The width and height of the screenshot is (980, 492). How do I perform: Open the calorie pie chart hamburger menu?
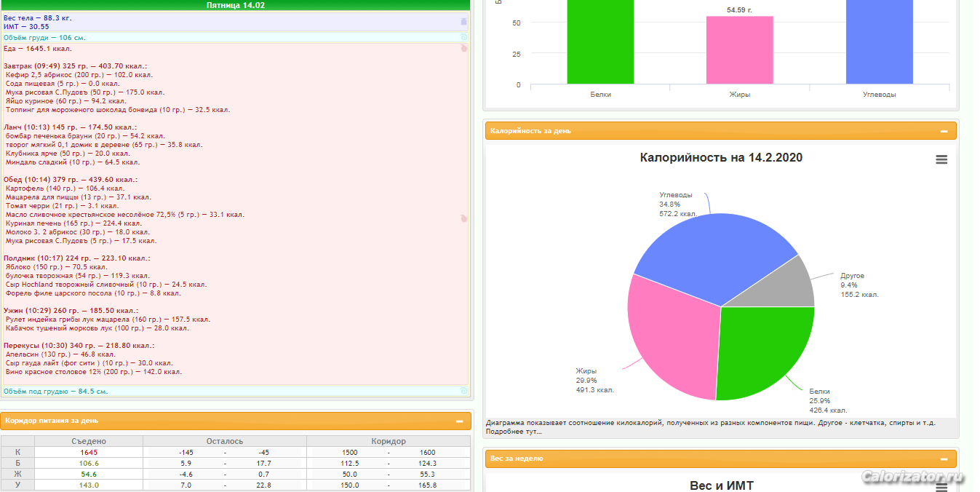pos(941,159)
